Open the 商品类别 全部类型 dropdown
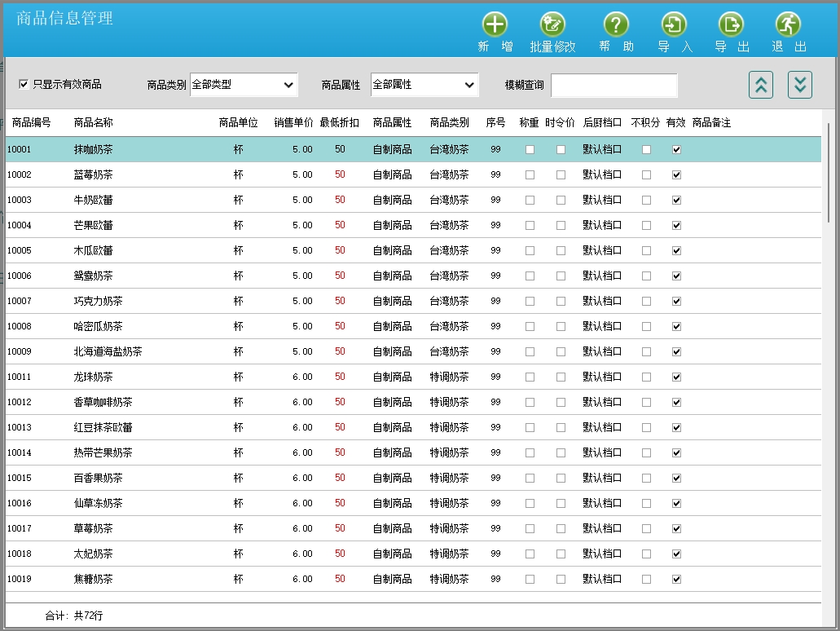Image resolution: width=840 pixels, height=631 pixels. pos(244,85)
